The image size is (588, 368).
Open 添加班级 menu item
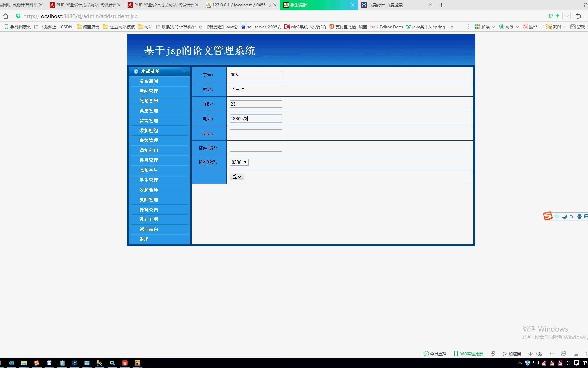(x=149, y=131)
